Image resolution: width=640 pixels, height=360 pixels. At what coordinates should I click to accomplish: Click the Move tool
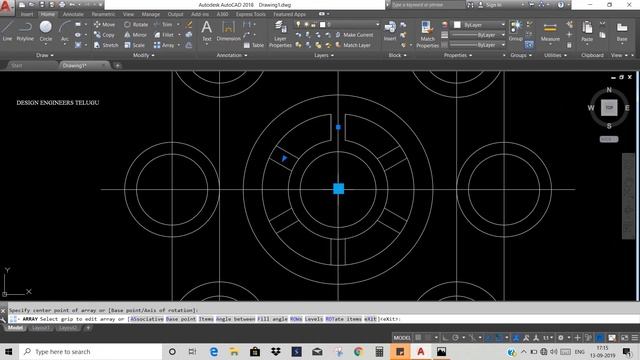coord(104,24)
